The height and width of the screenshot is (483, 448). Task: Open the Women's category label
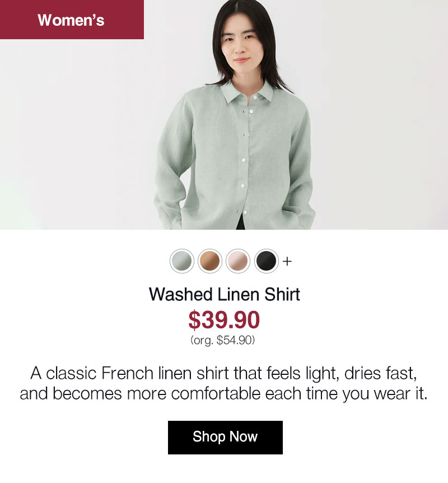click(72, 20)
